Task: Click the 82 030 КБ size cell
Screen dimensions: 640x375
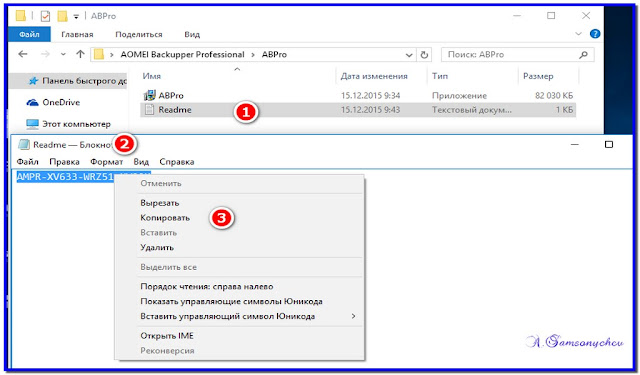Action: (554, 95)
